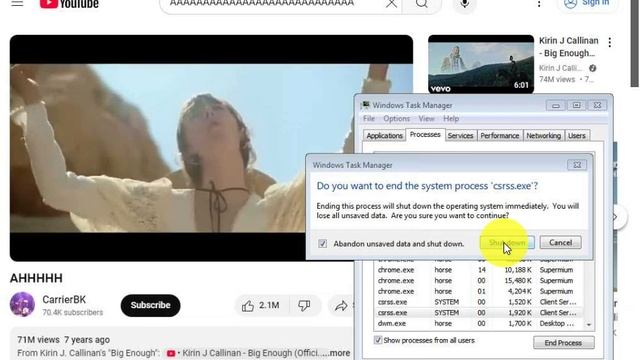The height and width of the screenshot is (360, 640).
Task: Uncheck Abandon unsaved data and shut down
Action: 322,244
